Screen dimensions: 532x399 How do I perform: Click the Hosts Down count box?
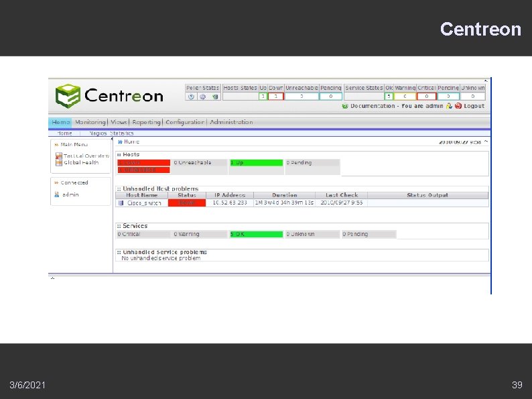coord(276,97)
